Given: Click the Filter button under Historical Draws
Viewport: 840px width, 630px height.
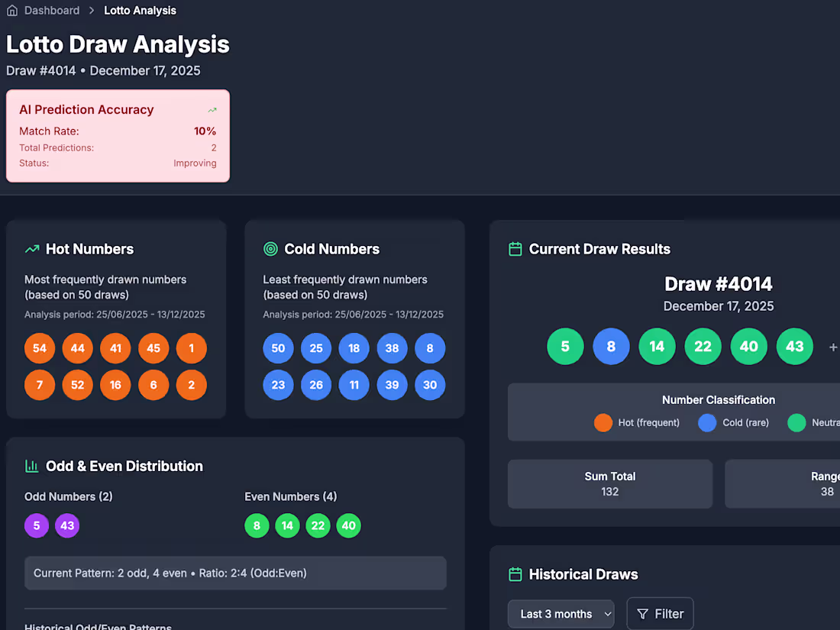Looking at the screenshot, I should tap(660, 613).
